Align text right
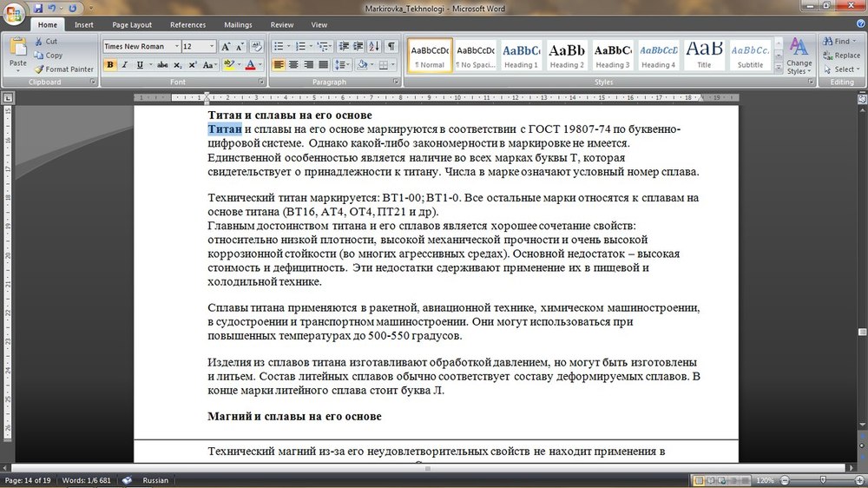 (308, 65)
